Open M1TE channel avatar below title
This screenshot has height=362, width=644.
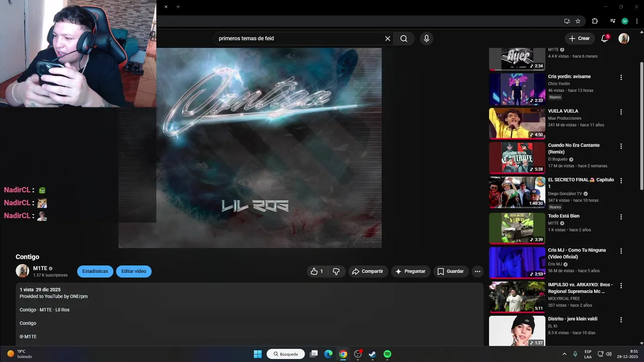[22, 271]
